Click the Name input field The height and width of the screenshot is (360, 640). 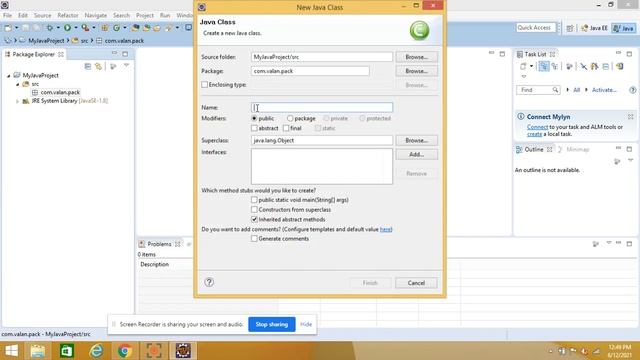click(322, 107)
